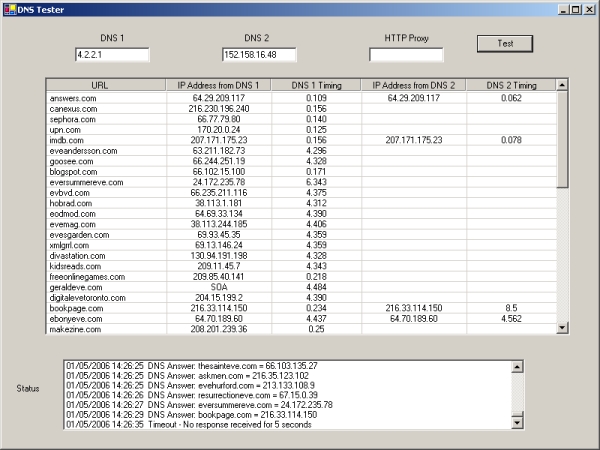Select the answers.com row
The width and height of the screenshot is (600, 450).
(x=301, y=98)
